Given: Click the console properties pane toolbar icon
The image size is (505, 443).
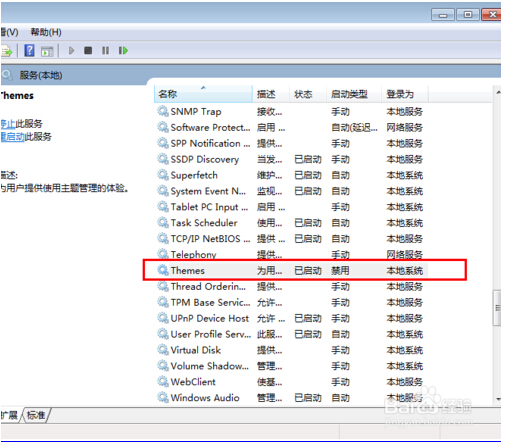Looking at the screenshot, I should point(47,51).
